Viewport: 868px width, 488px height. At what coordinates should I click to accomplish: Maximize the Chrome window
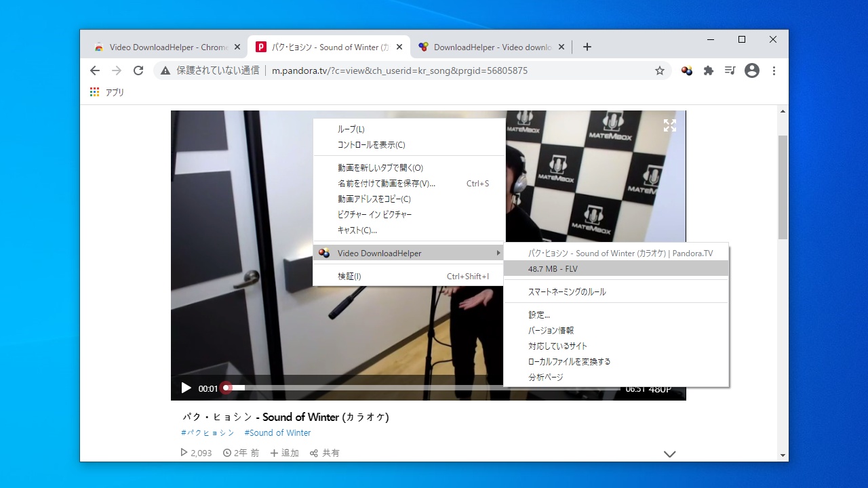[742, 40]
